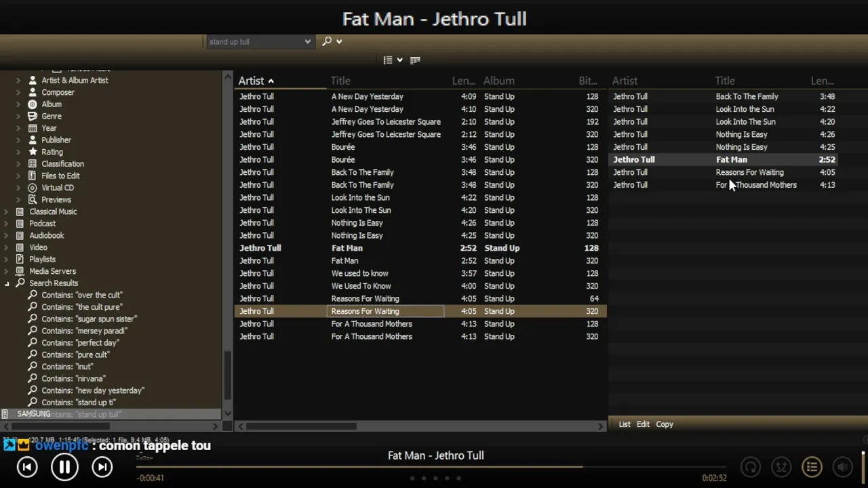Click the search magnifier icon
Screen dimensions: 868x488
(327, 41)
